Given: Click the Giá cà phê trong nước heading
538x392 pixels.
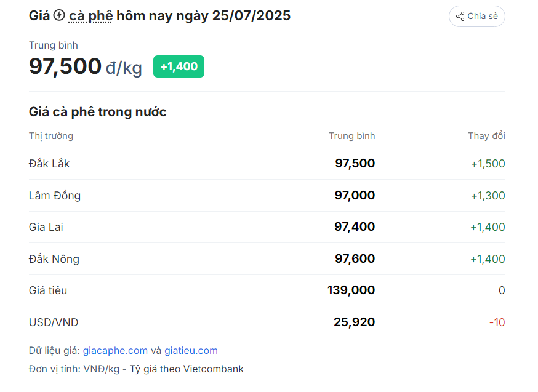Looking at the screenshot, I should click(98, 112).
